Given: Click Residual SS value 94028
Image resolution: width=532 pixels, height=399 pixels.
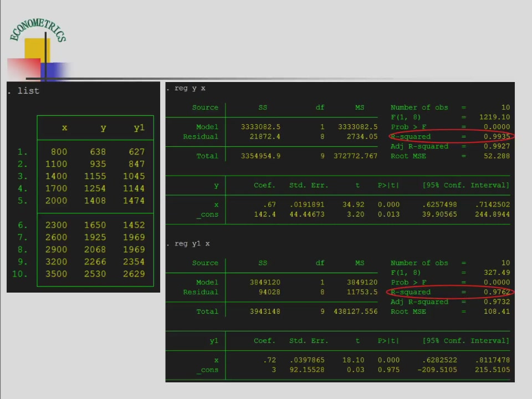Looking at the screenshot, I should click(269, 292).
